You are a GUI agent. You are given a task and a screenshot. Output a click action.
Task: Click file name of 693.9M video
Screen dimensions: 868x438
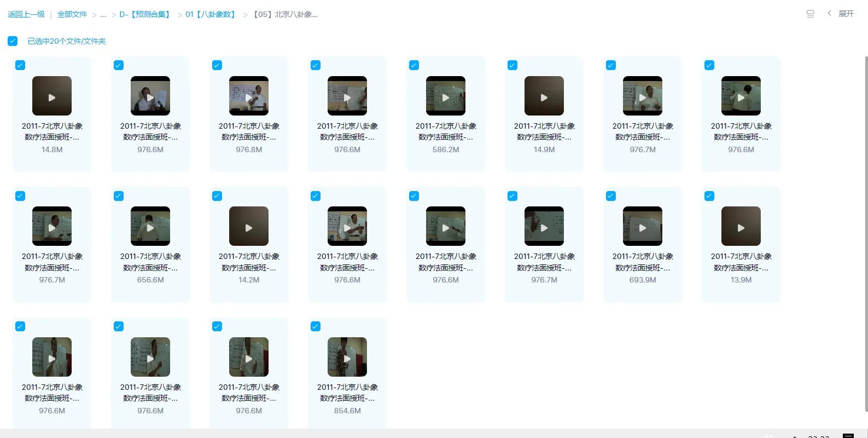click(643, 262)
